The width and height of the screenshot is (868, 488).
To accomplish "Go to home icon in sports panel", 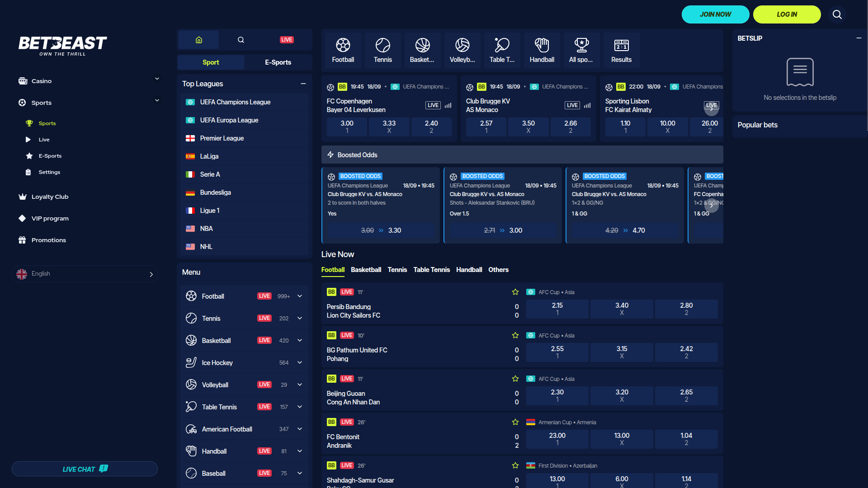I will click(198, 40).
